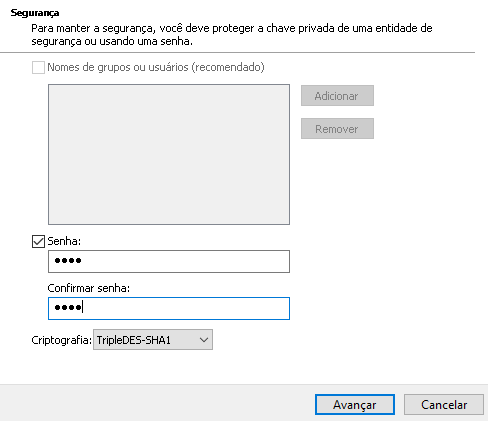Select the TripleDES-SHA1 value text

(134, 340)
